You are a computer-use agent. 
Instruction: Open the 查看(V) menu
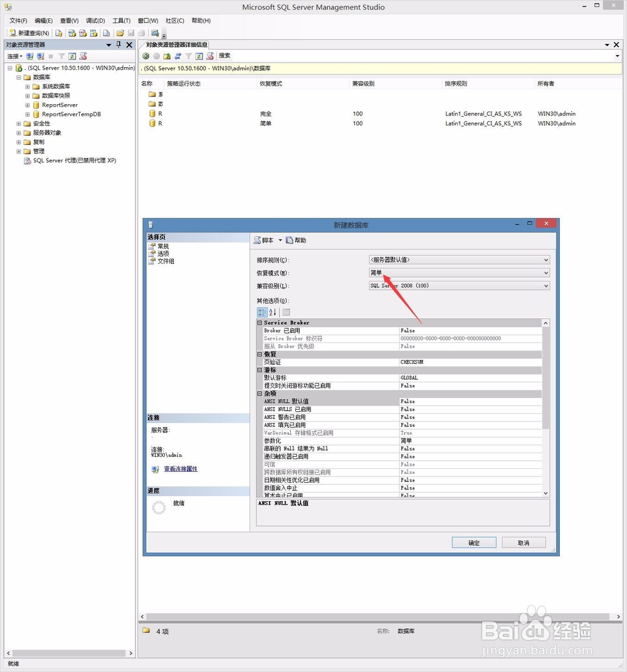click(x=69, y=21)
